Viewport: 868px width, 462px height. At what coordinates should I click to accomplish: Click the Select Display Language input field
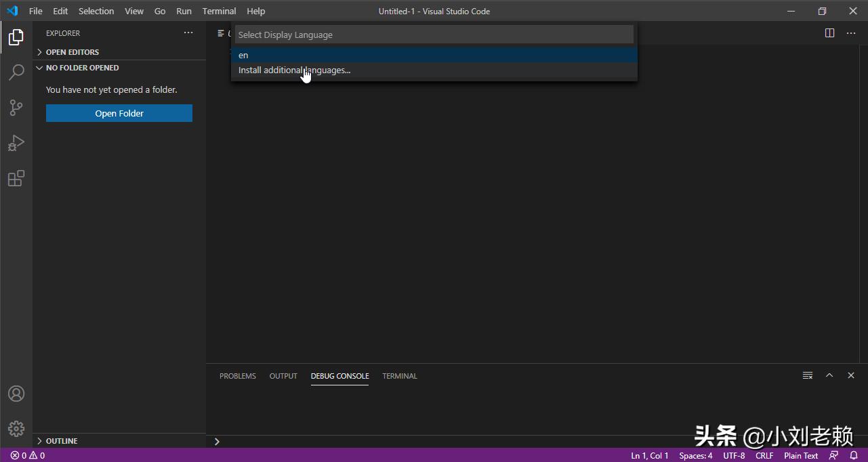pos(434,34)
